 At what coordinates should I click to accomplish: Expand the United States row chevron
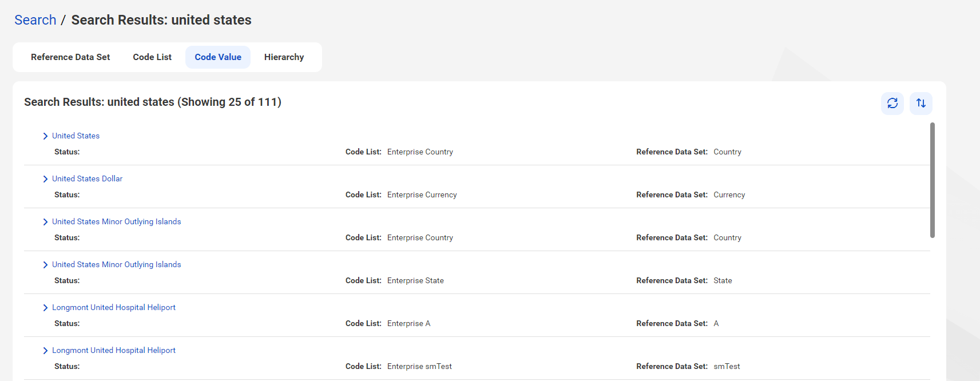pos(45,136)
